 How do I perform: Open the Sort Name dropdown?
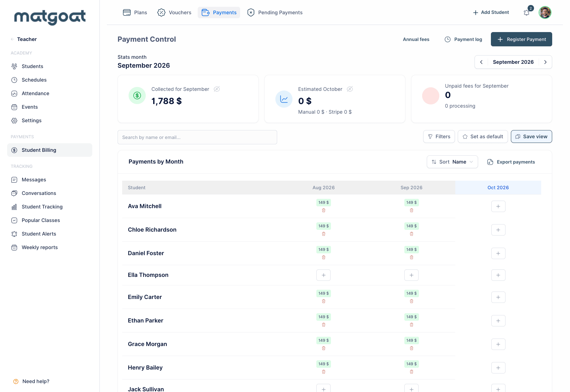[452, 162]
